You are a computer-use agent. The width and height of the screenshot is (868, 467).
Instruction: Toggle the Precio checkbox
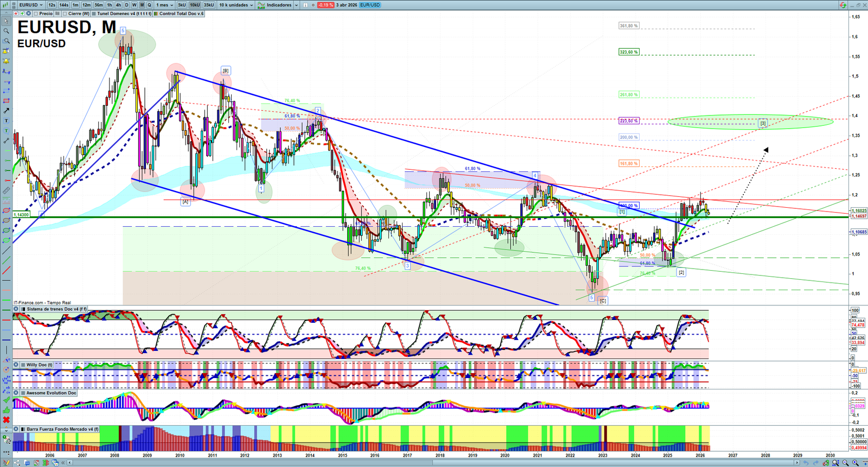pyautogui.click(x=36, y=14)
